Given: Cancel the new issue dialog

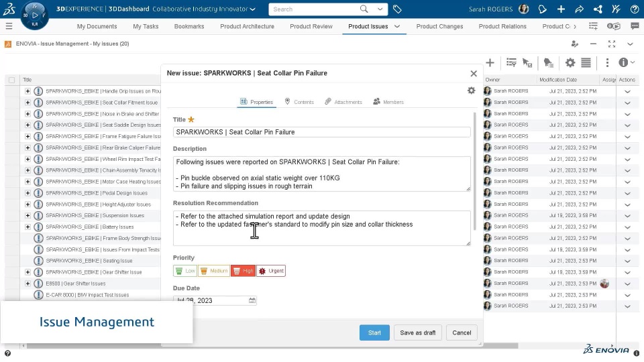Looking at the screenshot, I should 462,333.
